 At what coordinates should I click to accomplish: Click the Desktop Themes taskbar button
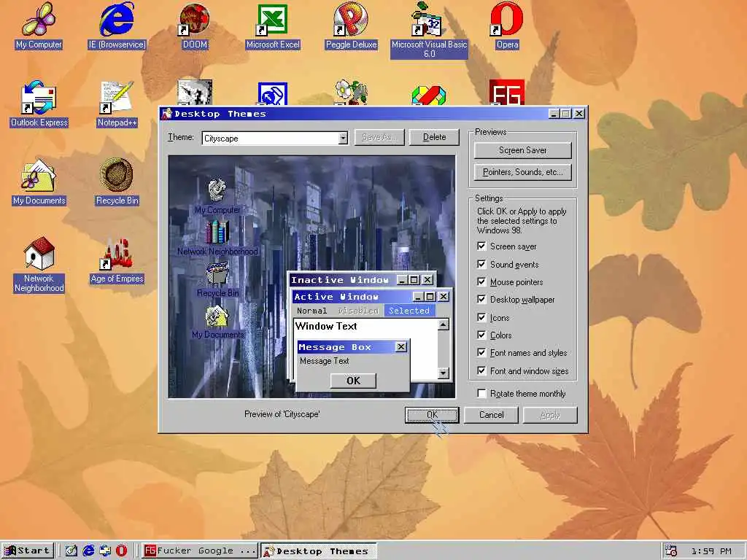[318, 551]
